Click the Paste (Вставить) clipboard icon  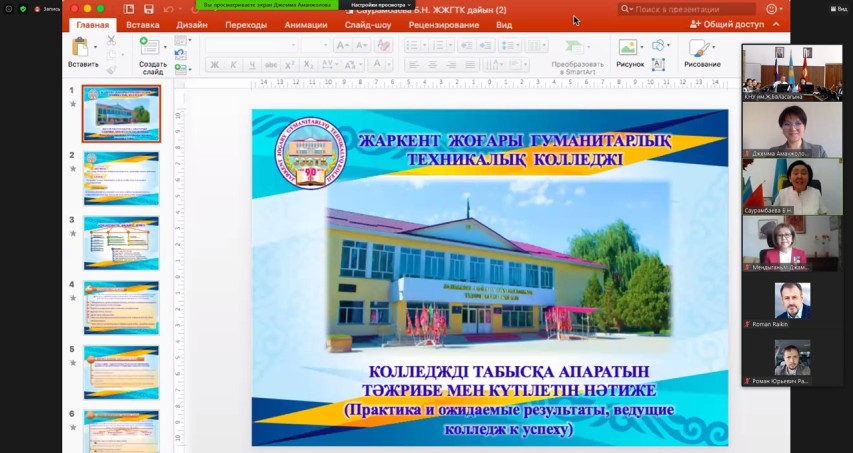[81, 47]
